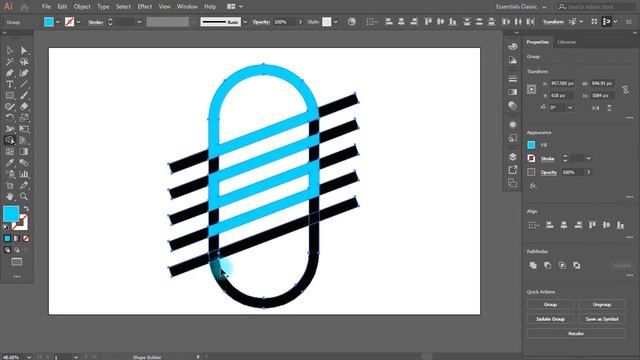Viewport: 640px width, 360px height.
Task: Flip horizontally in Transform section
Action: (x=596, y=108)
